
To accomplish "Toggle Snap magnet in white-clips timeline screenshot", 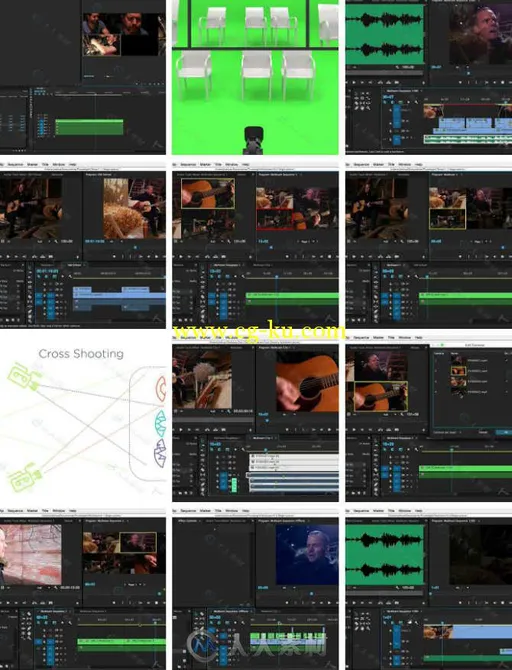I will coord(218,450).
